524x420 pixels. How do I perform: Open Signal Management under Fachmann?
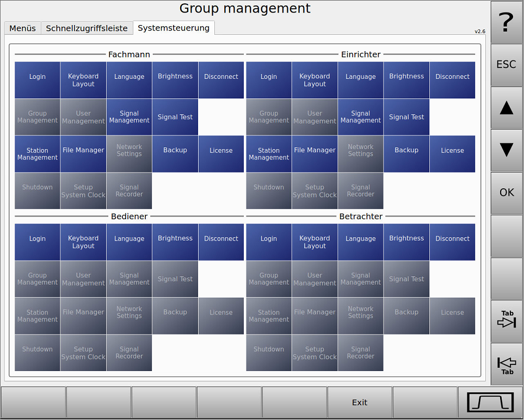pyautogui.click(x=129, y=117)
